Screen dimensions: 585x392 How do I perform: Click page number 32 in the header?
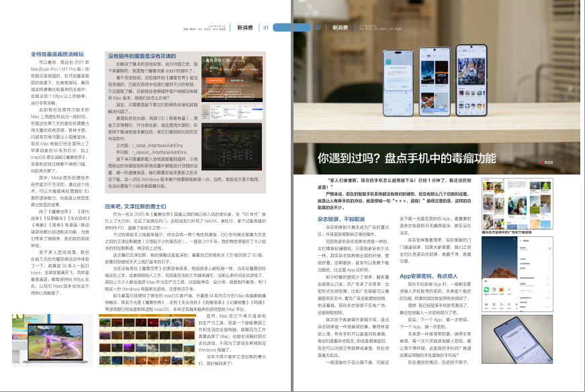(x=318, y=28)
